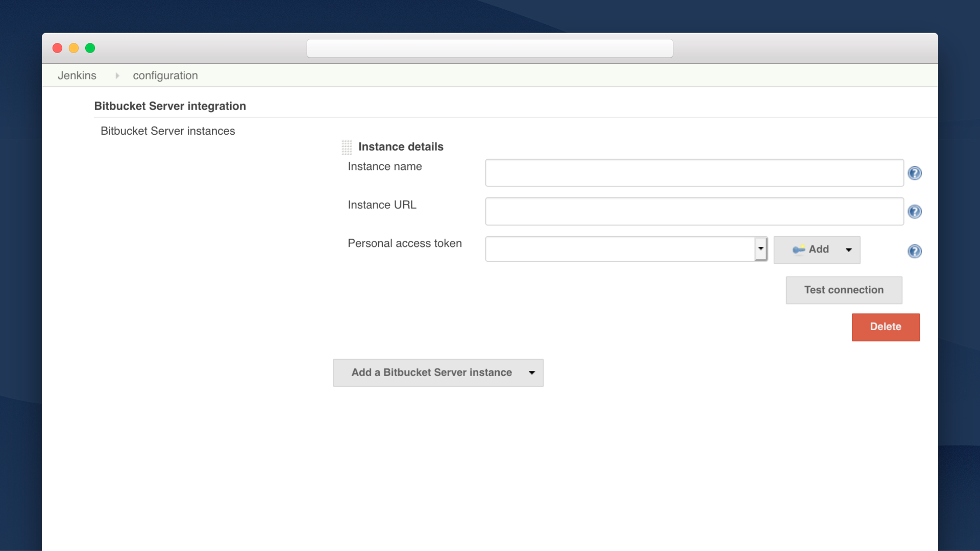Click the Bitbucket Server integration heading
Image resolution: width=980 pixels, height=551 pixels.
click(x=170, y=106)
